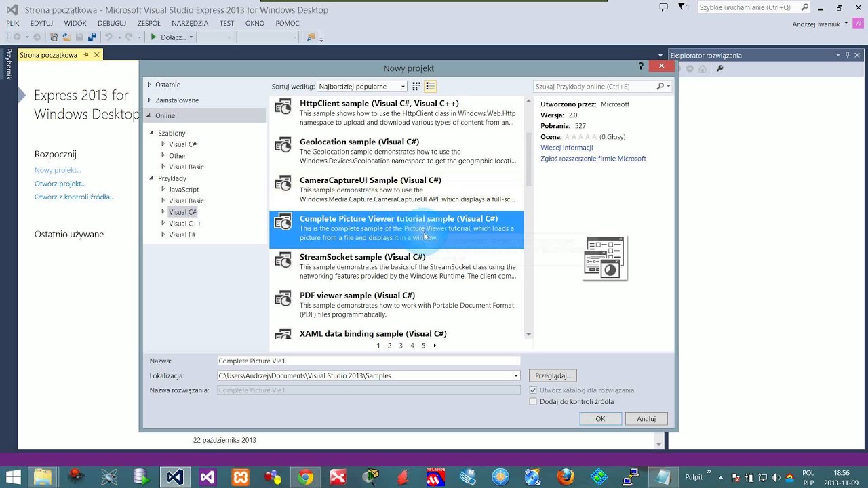Click the Anuluj button
This screenshot has width=868, height=488.
click(x=646, y=419)
